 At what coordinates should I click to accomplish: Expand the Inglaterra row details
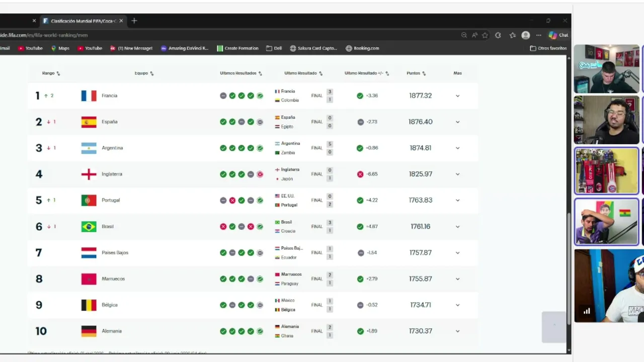pyautogui.click(x=457, y=174)
